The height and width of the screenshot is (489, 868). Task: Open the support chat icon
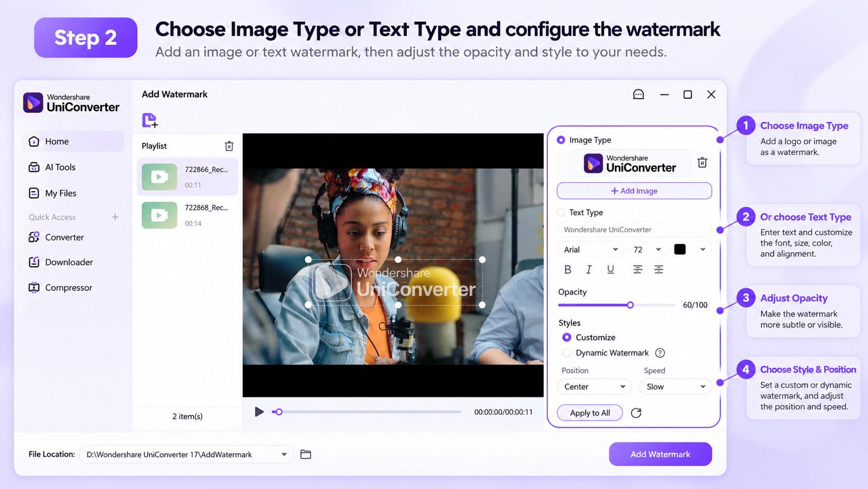coord(639,95)
